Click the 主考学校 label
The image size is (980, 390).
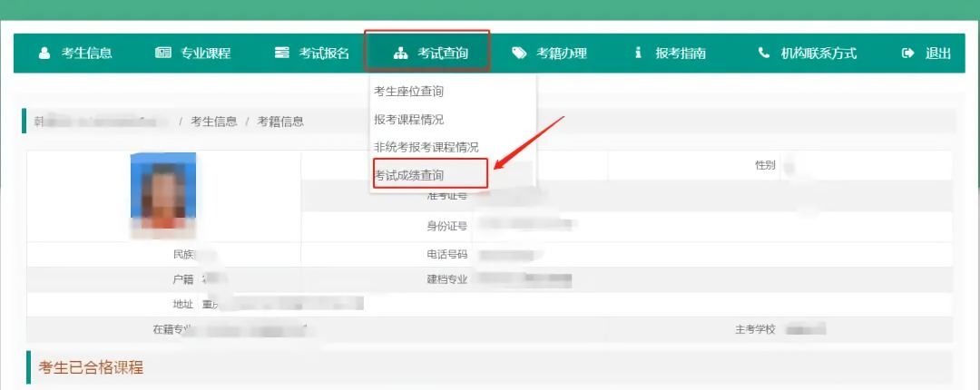click(x=755, y=328)
